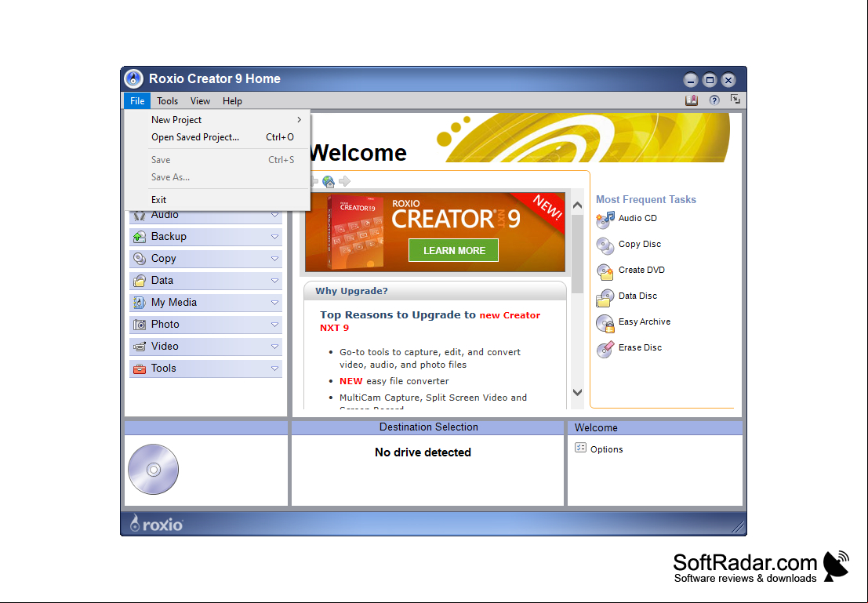The width and height of the screenshot is (868, 603).
Task: Expand the My Media category arrow
Action: [274, 303]
